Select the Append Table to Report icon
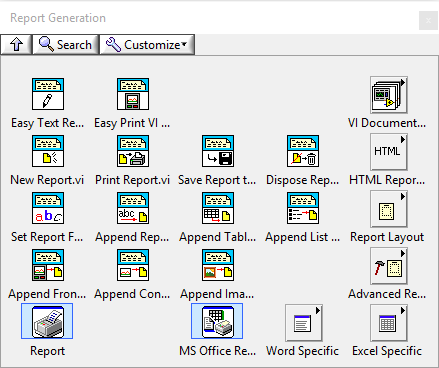Screen dimensions: 439x368 click(218, 208)
